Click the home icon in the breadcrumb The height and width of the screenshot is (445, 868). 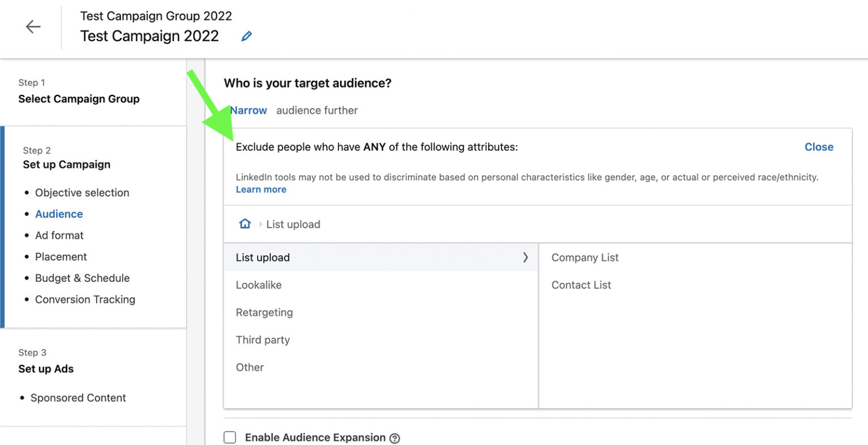[244, 223]
